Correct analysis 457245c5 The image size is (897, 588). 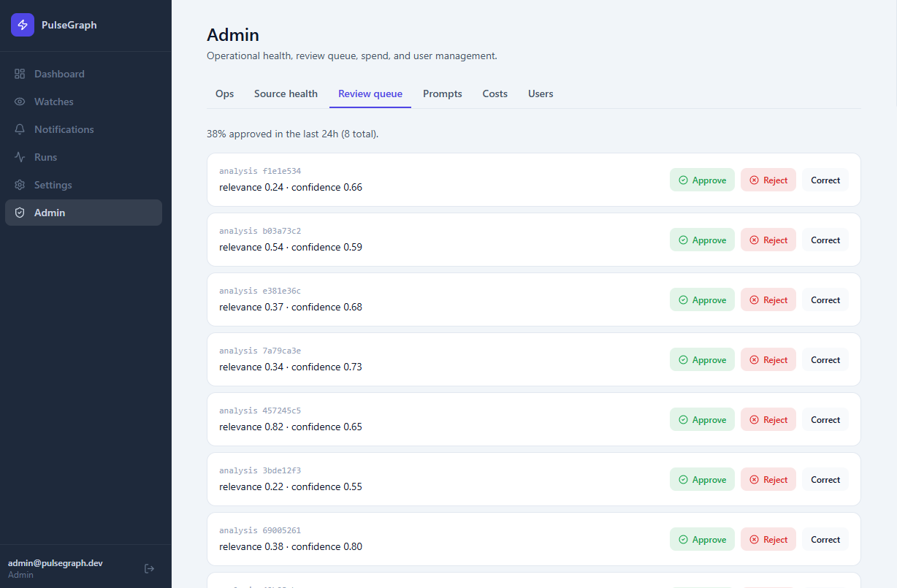(825, 419)
